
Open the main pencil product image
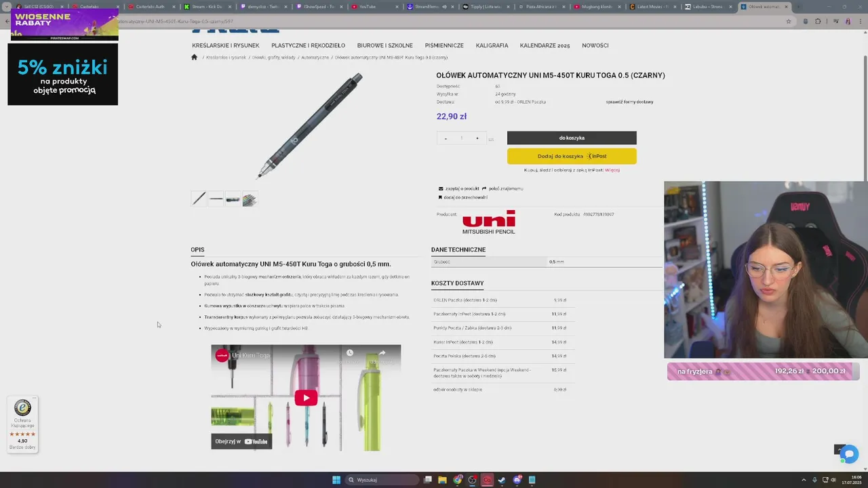tap(309, 125)
